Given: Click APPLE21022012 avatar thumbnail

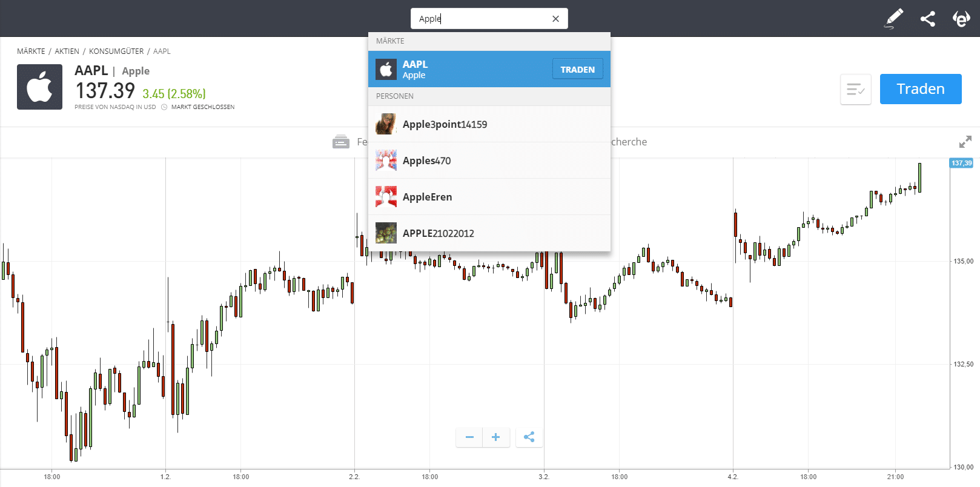Looking at the screenshot, I should click(386, 233).
